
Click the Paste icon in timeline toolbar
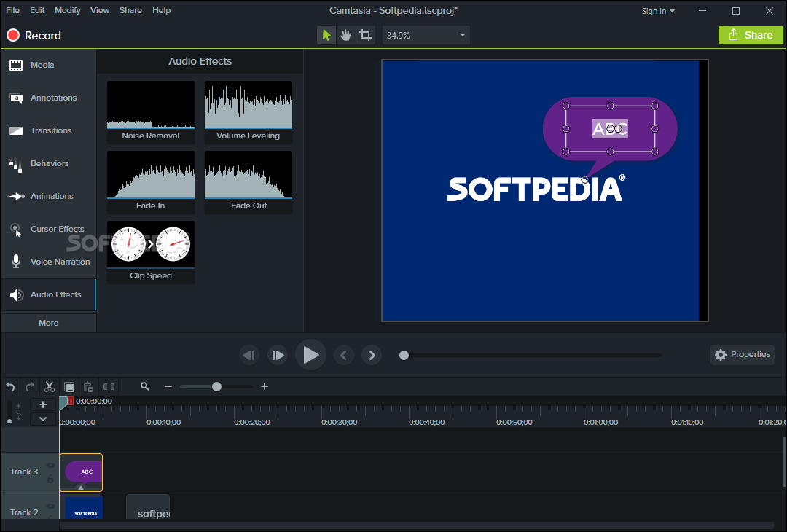pyautogui.click(x=89, y=386)
